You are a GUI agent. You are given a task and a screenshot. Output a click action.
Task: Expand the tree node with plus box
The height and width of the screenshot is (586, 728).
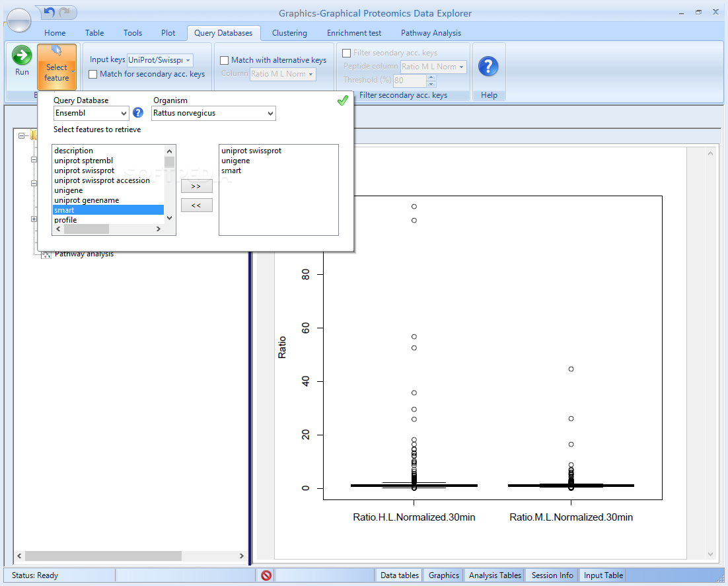coord(34,219)
